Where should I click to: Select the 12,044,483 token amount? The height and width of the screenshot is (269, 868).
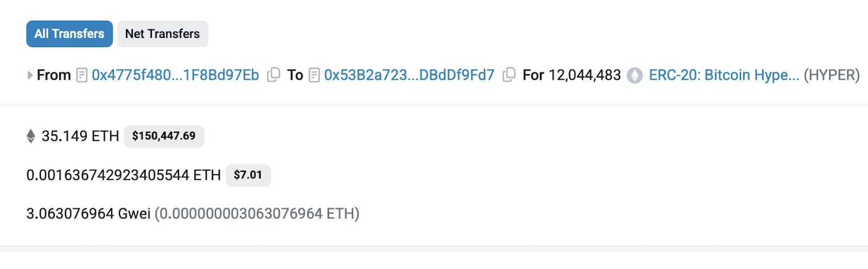coord(585,75)
